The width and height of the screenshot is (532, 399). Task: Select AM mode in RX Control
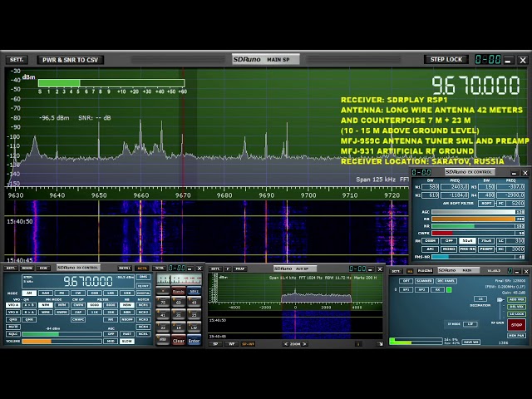click(29, 293)
